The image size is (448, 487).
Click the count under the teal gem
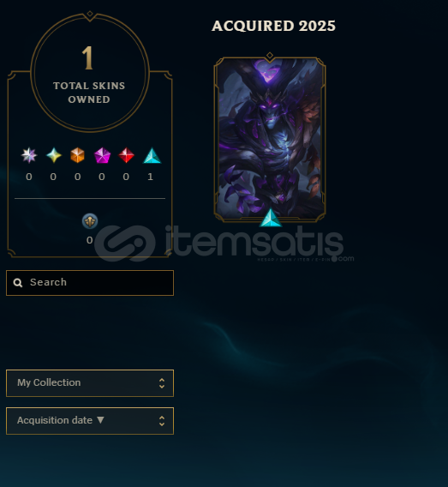point(151,177)
